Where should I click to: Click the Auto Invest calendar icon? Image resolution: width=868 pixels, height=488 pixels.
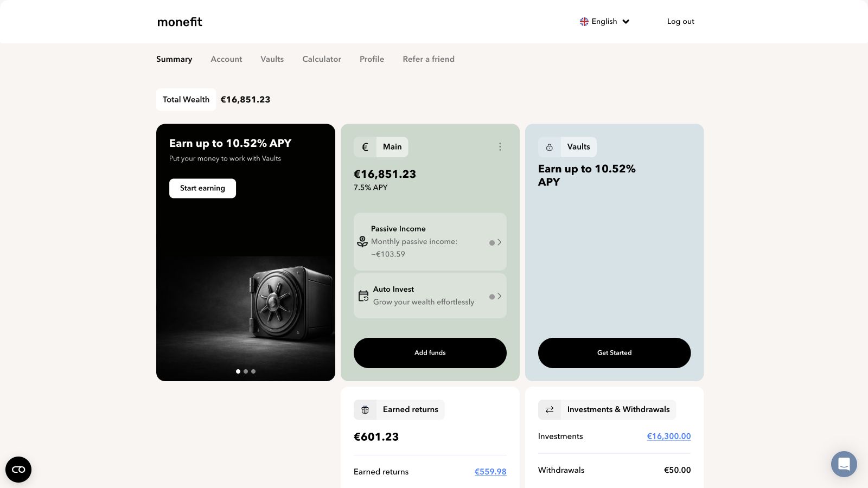363,296
